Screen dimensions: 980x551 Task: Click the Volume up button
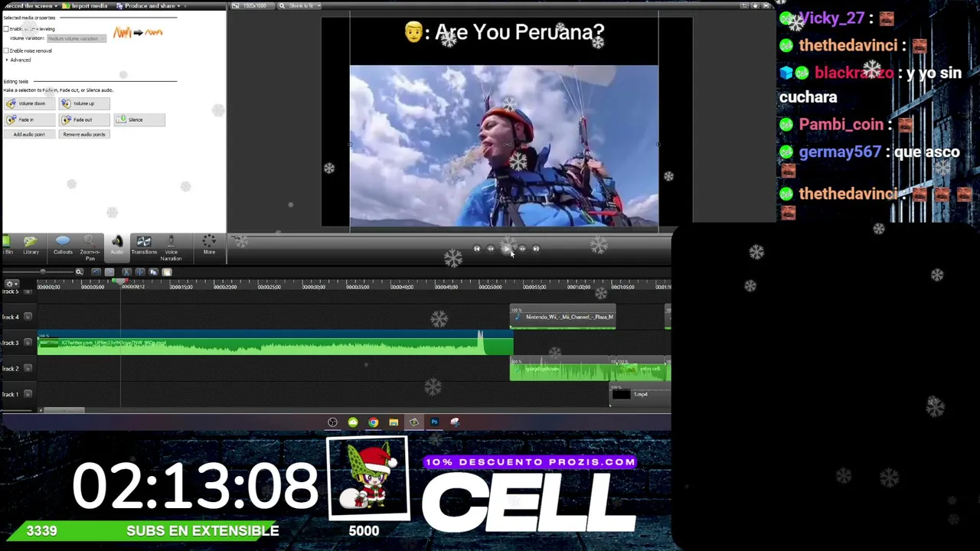84,103
